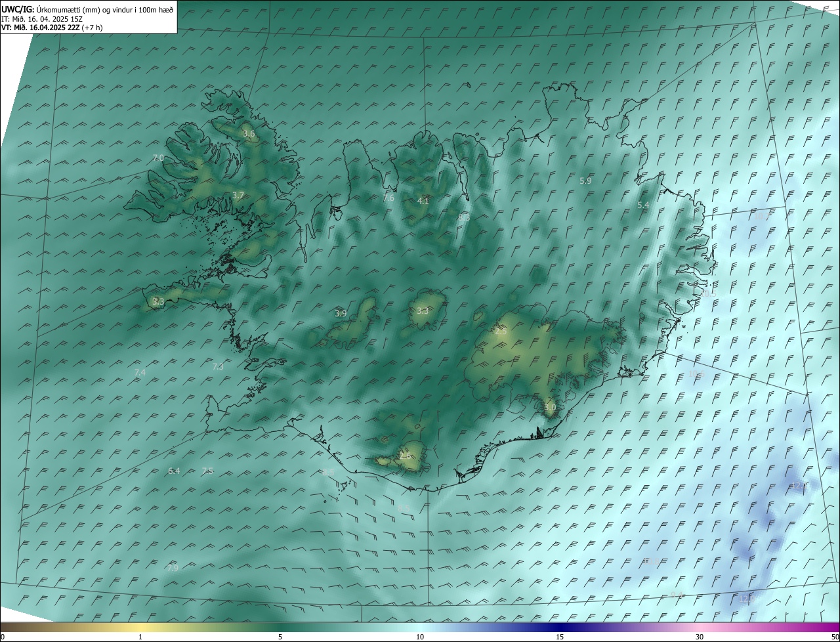
Task: Select the valid time line 'VT: Mið. 16.04.2025 22Z (+7 h)'
Action: pos(52,28)
